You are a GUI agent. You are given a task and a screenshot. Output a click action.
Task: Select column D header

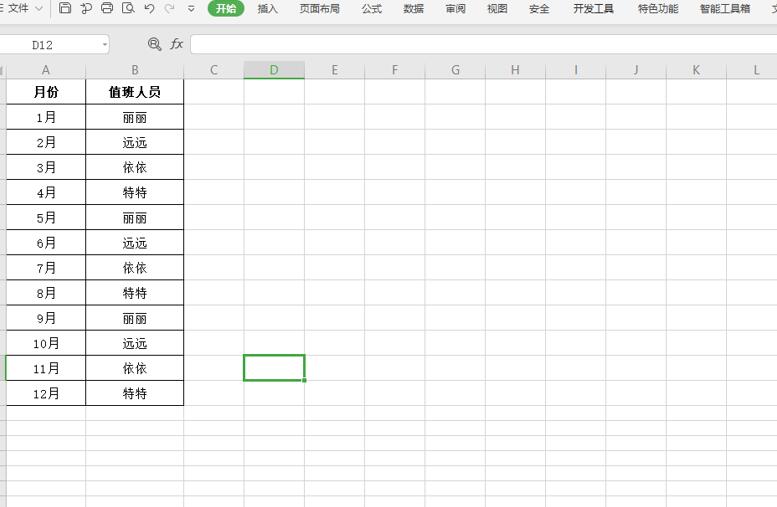(274, 70)
